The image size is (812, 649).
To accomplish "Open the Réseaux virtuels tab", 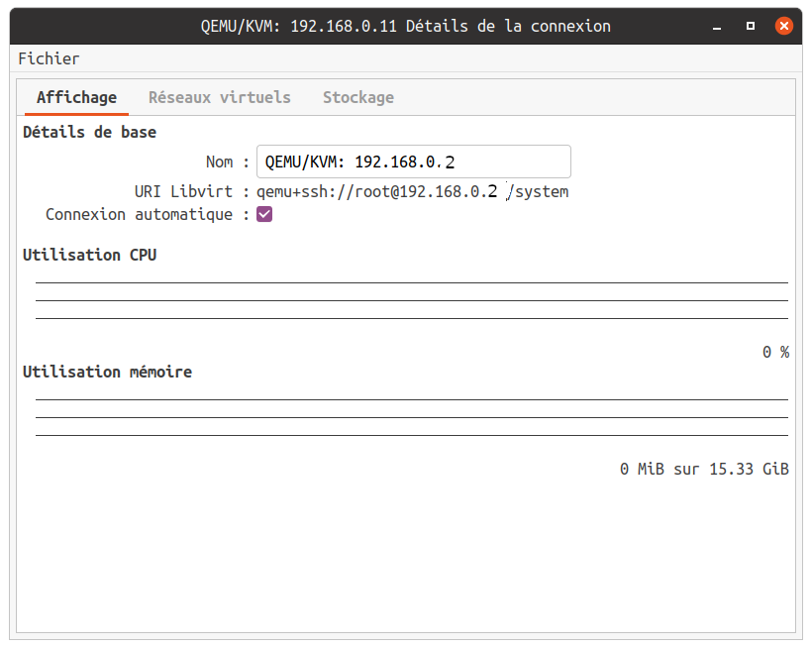I will [219, 97].
